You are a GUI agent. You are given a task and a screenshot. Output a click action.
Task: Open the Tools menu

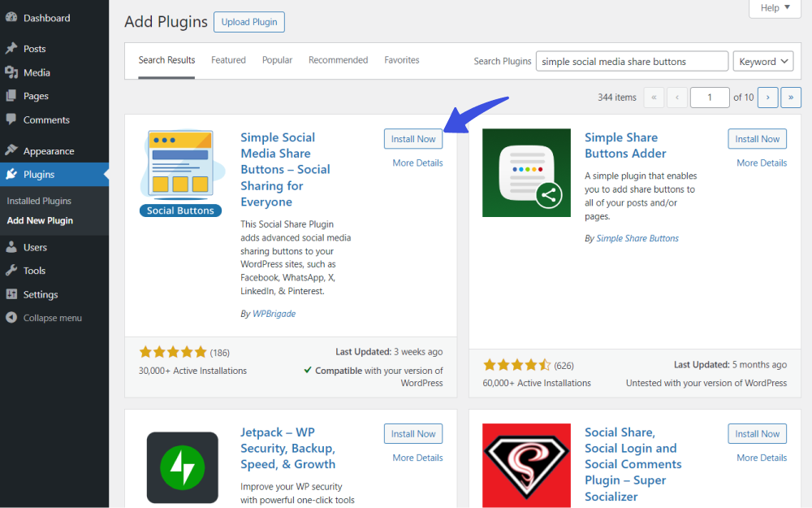click(34, 271)
